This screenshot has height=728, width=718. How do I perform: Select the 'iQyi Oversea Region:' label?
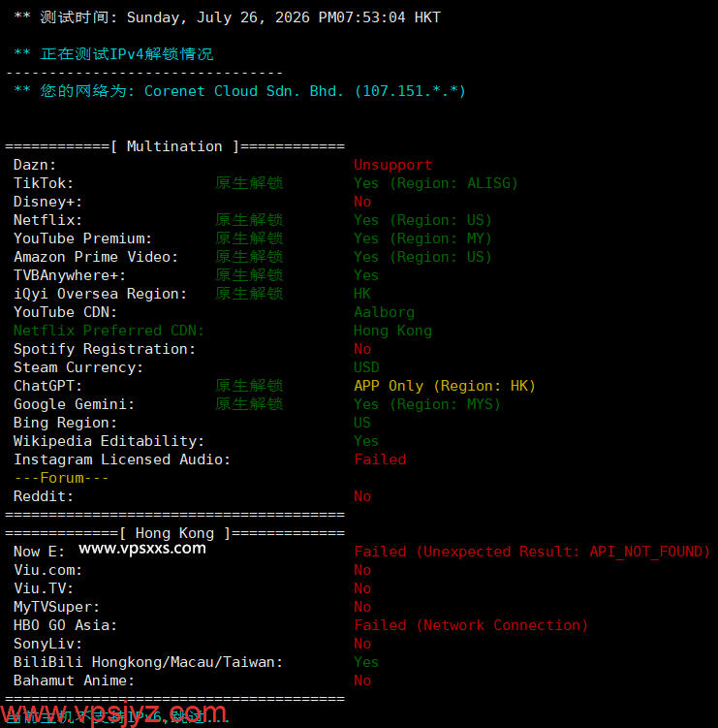(x=100, y=294)
